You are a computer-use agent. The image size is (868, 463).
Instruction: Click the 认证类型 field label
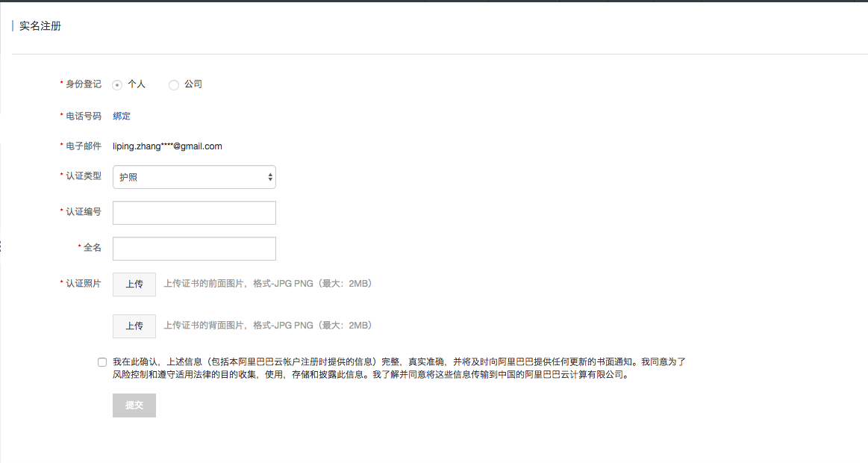point(83,175)
